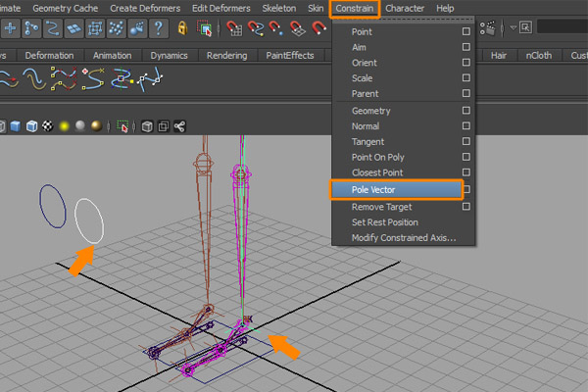
Task: Click the yellow light sphere viewport icon
Action: [x=64, y=126]
